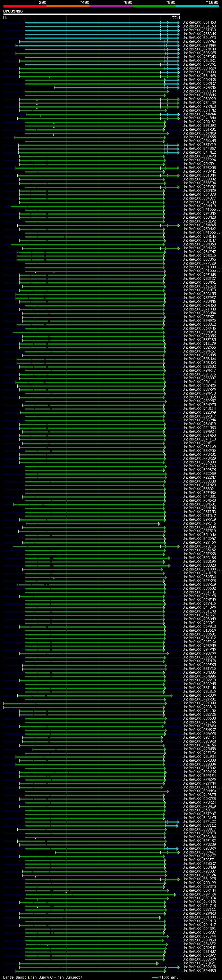Screen dimensions: 222x980
Task: Select hit UniRef100_C5WV44
Action: click(x=199, y=114)
